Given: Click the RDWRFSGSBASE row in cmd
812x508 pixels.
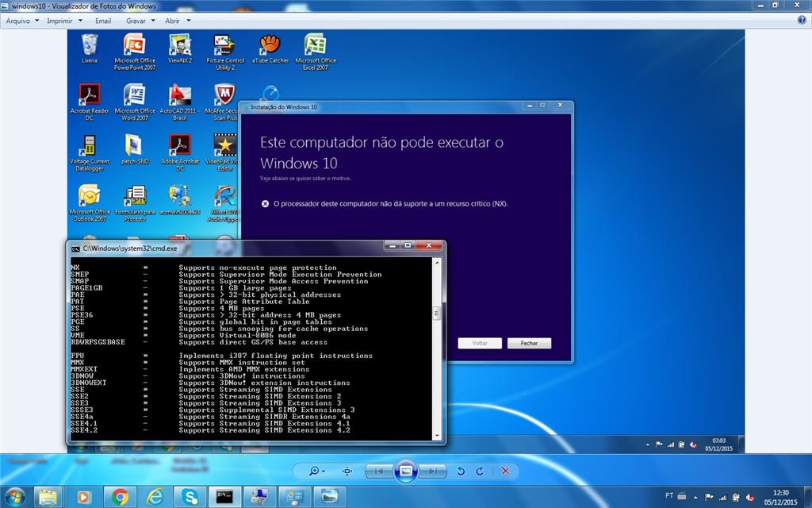Looking at the screenshot, I should [x=199, y=342].
